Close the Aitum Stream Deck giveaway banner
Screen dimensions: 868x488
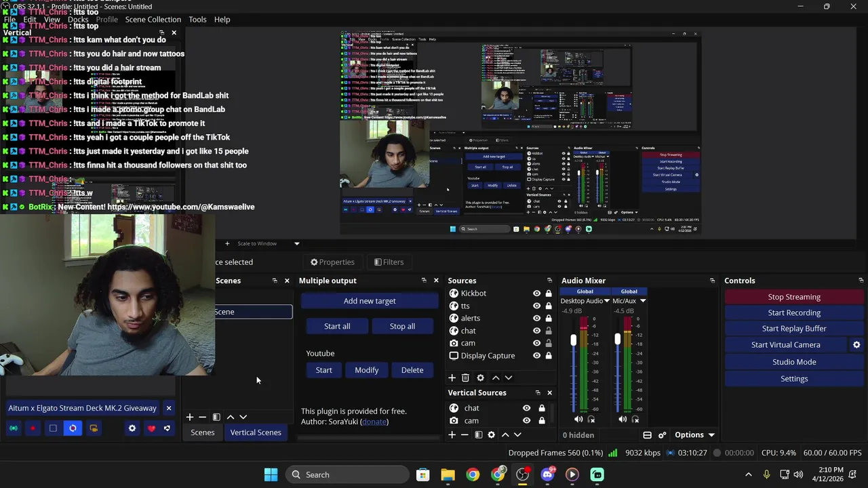click(x=169, y=408)
